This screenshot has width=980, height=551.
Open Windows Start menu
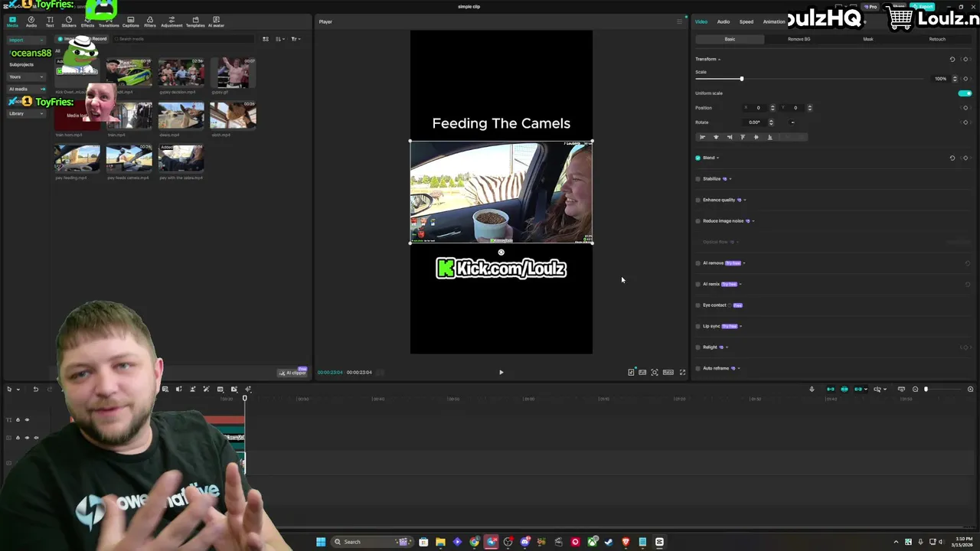point(321,542)
